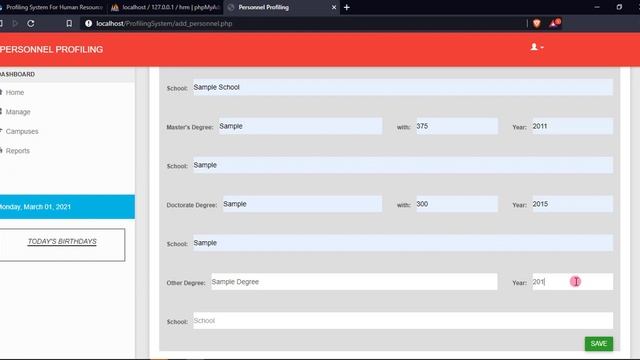Open the Reports sidebar item
Viewport: 640px width, 360px height.
(18, 151)
